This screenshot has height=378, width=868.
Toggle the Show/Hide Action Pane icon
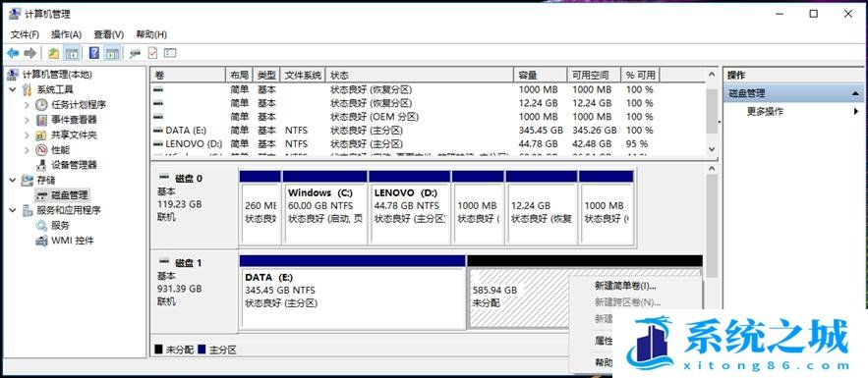click(112, 53)
